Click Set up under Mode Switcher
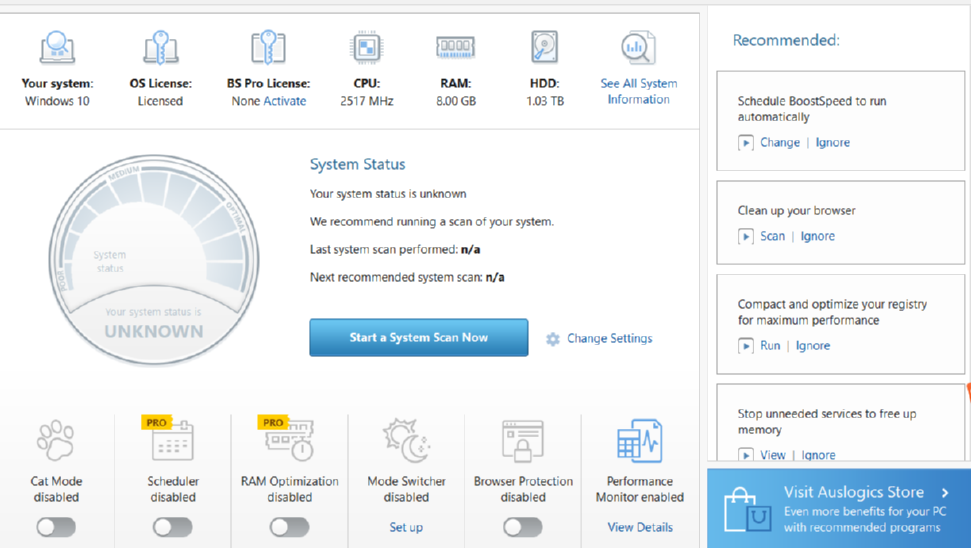 coord(406,527)
